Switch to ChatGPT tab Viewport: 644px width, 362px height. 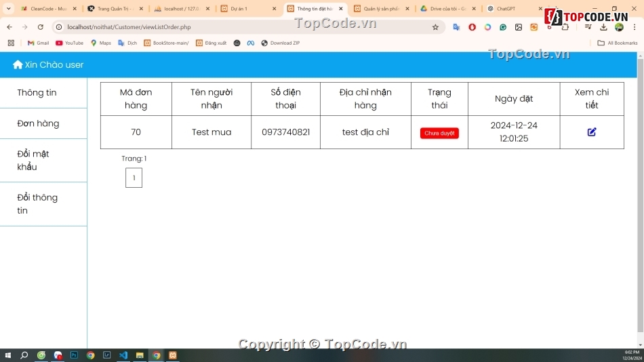[x=515, y=9]
